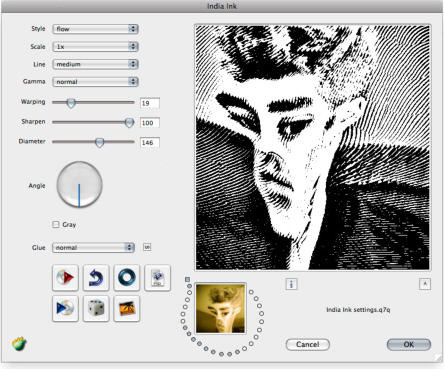Click the Diameter value field showing 146

tap(150, 142)
